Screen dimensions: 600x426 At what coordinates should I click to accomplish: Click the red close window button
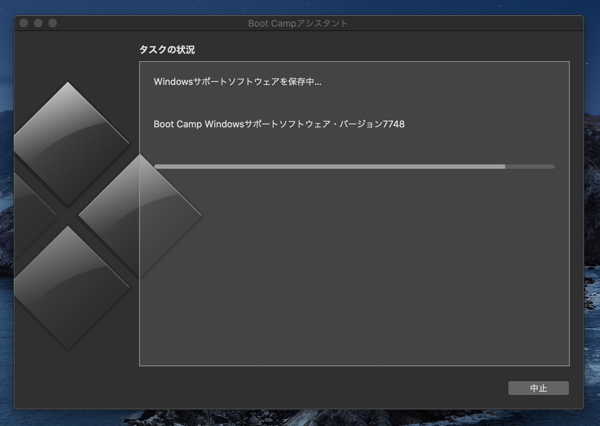(x=24, y=23)
